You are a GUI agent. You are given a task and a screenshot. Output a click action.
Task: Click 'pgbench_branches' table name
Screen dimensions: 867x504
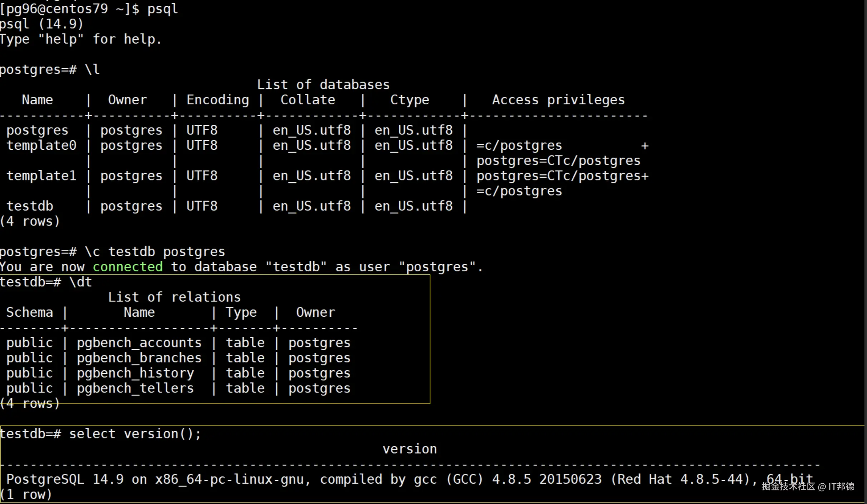coord(139,358)
